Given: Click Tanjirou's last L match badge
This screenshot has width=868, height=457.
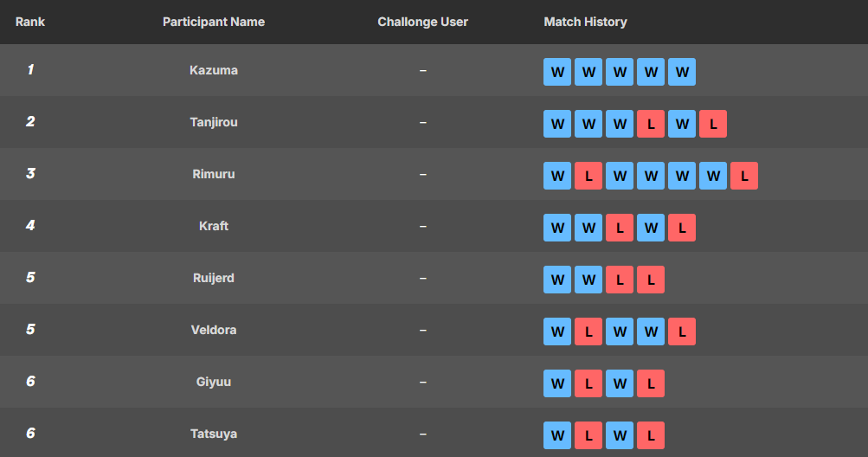Looking at the screenshot, I should [713, 124].
